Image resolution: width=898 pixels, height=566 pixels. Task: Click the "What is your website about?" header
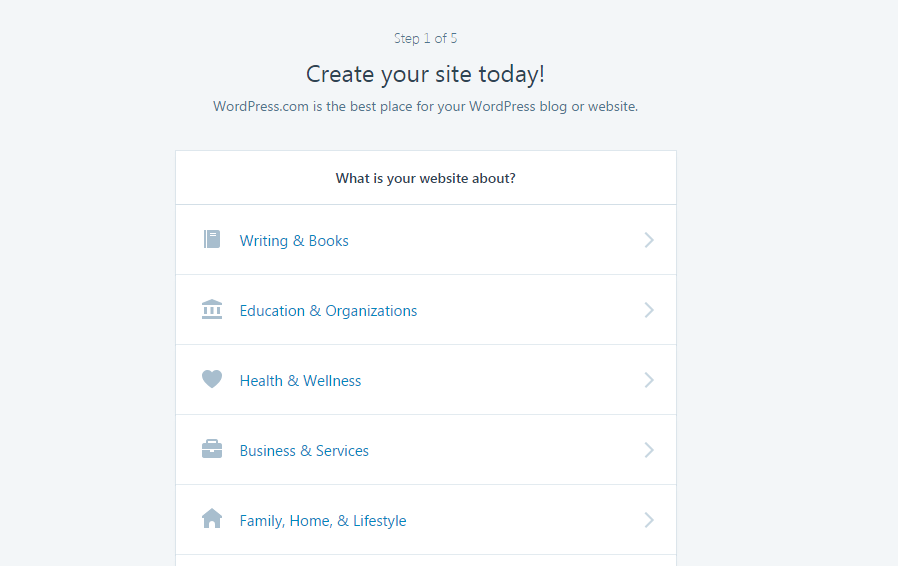click(425, 179)
